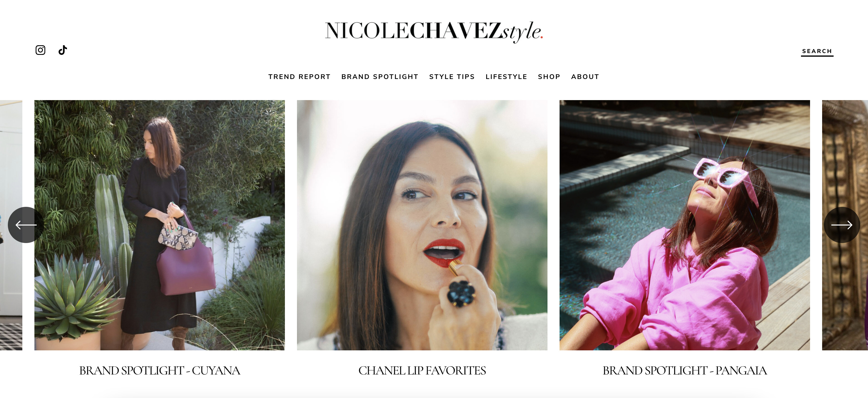The image size is (868, 398).
Task: Click Brand Spotlight - Pangaia title
Action: [x=685, y=370]
